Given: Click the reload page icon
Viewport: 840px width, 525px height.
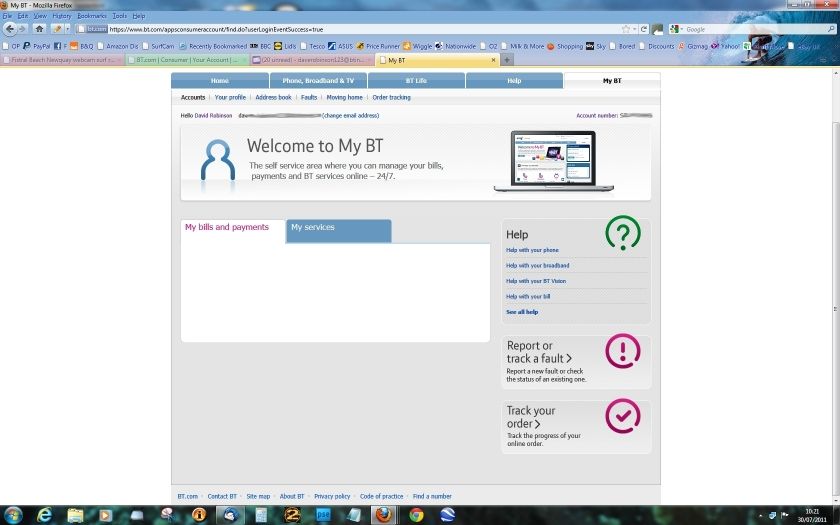Looking at the screenshot, I should [x=644, y=29].
